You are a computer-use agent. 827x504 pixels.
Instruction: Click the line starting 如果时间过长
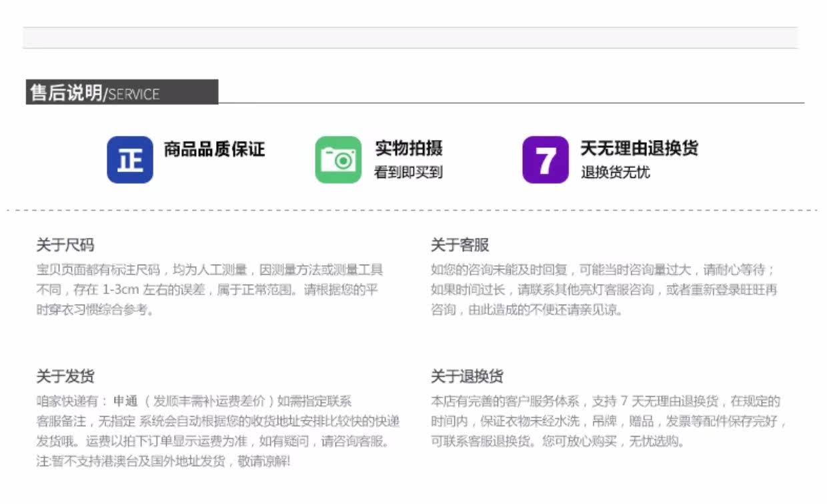pos(604,290)
